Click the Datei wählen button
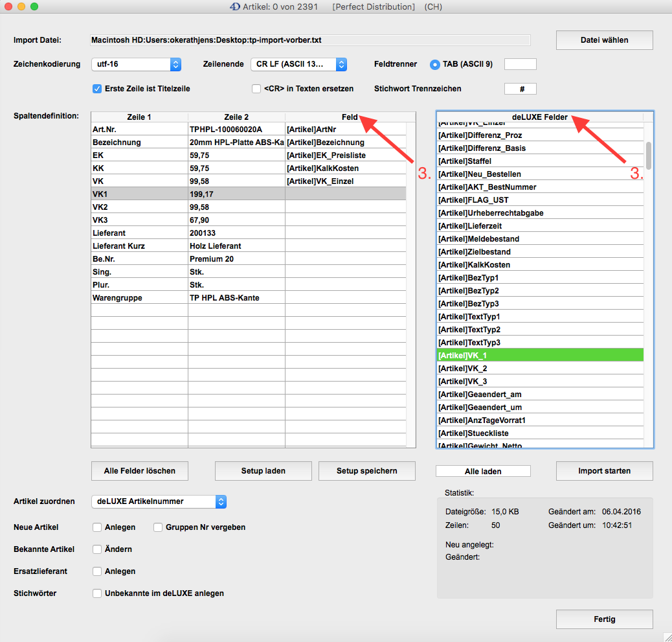This screenshot has height=642, width=672. tap(604, 40)
